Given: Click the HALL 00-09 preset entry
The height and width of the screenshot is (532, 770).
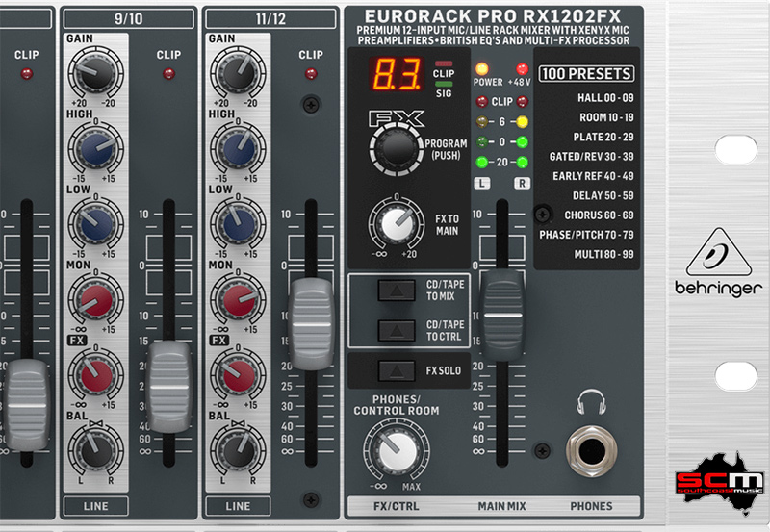Looking at the screenshot, I should click(x=605, y=98).
